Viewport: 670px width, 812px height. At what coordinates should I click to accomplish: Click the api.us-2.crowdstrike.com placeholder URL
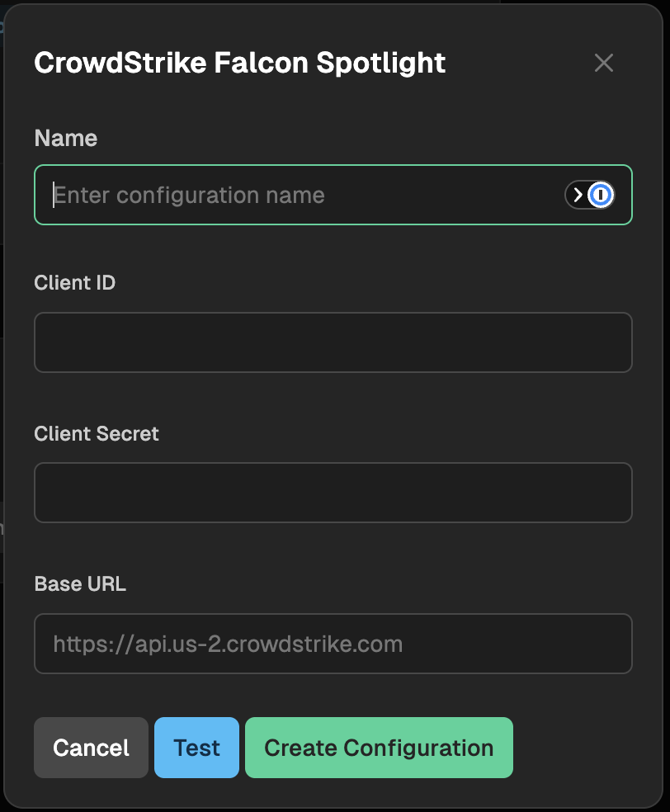click(228, 644)
